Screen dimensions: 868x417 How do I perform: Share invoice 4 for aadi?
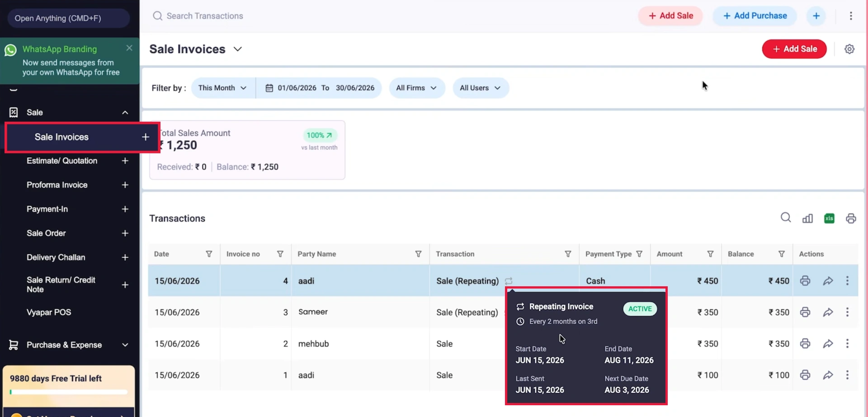tap(828, 281)
